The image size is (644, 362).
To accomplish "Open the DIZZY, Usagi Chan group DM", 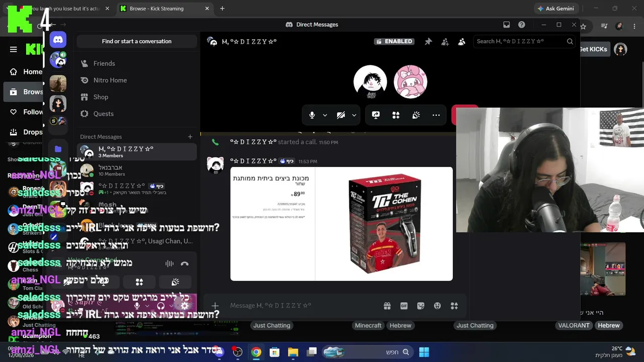I will click(x=137, y=243).
